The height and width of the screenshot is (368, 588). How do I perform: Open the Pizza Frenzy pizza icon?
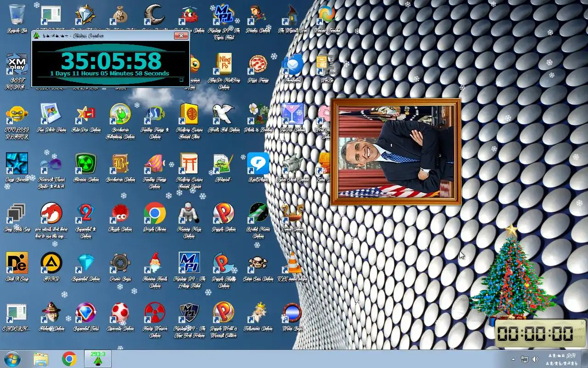pyautogui.click(x=258, y=64)
